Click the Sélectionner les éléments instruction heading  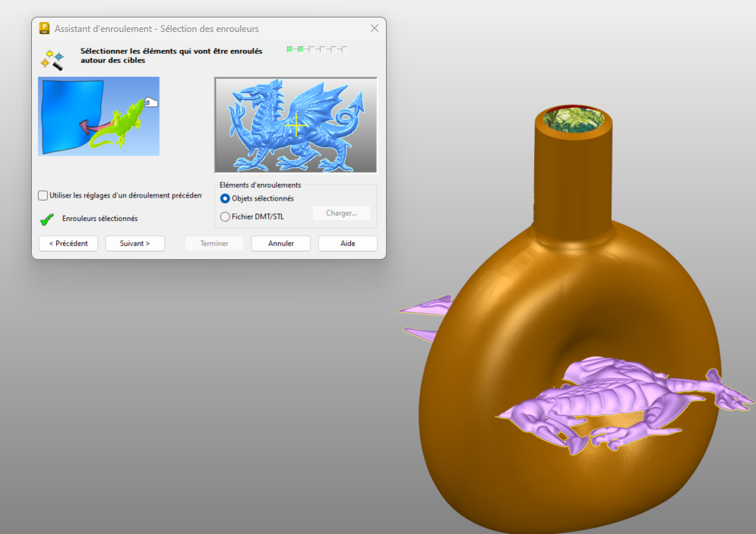(171, 55)
